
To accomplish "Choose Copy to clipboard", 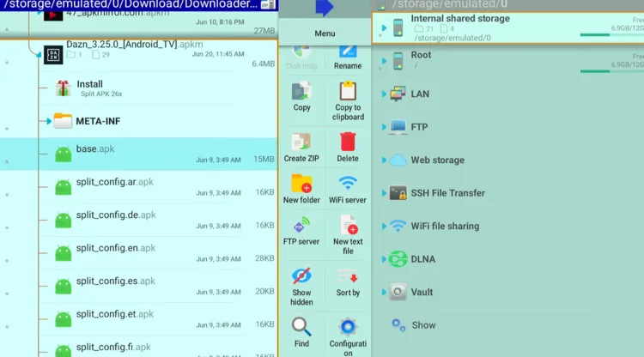I will 348,101.
